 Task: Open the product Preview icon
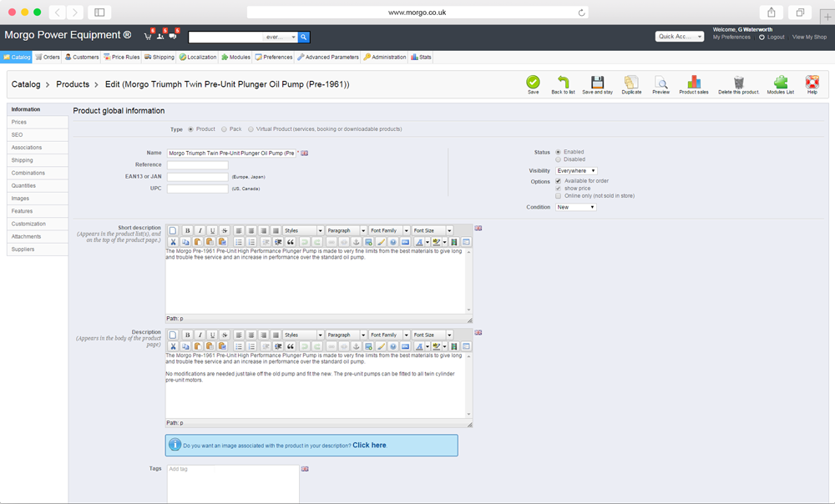(660, 82)
